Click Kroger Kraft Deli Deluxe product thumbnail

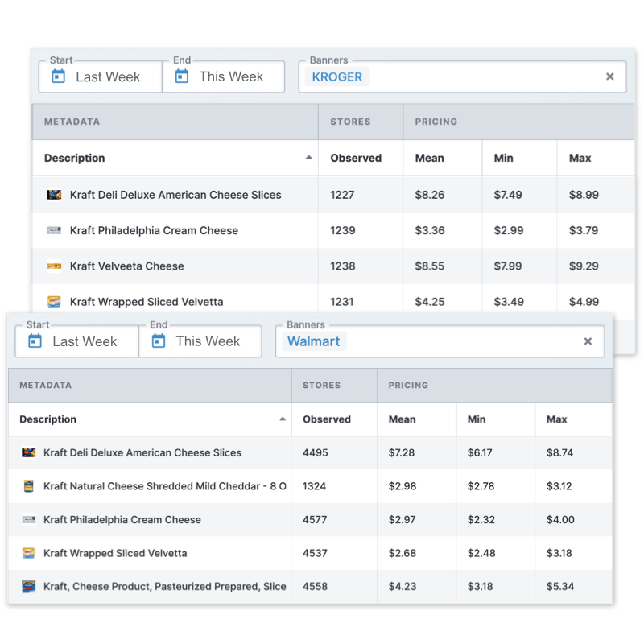tap(54, 195)
